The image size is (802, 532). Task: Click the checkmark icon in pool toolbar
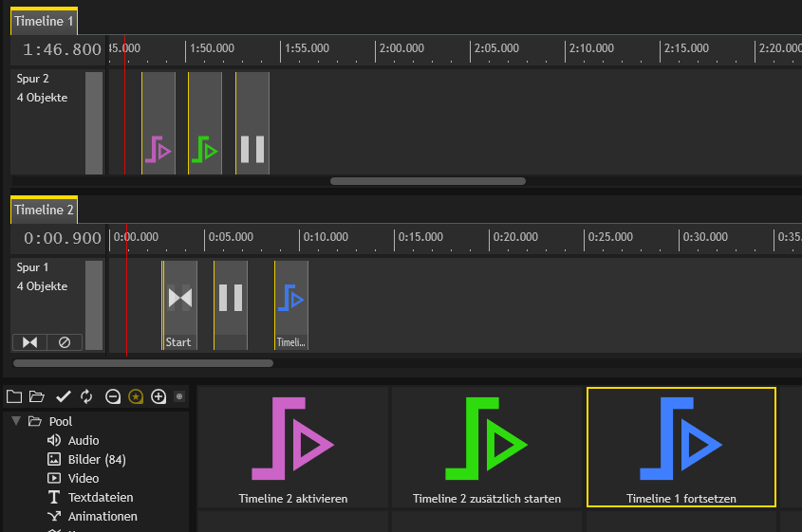pos(64,396)
